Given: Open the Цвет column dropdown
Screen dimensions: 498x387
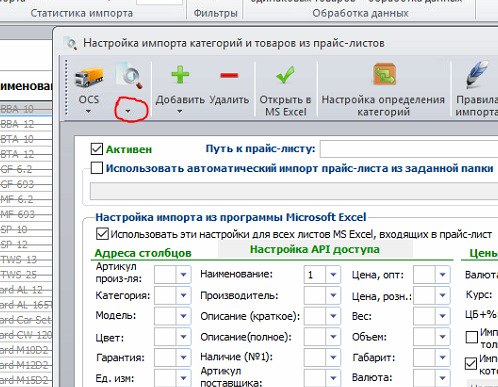Looking at the screenshot, I should (x=183, y=337).
